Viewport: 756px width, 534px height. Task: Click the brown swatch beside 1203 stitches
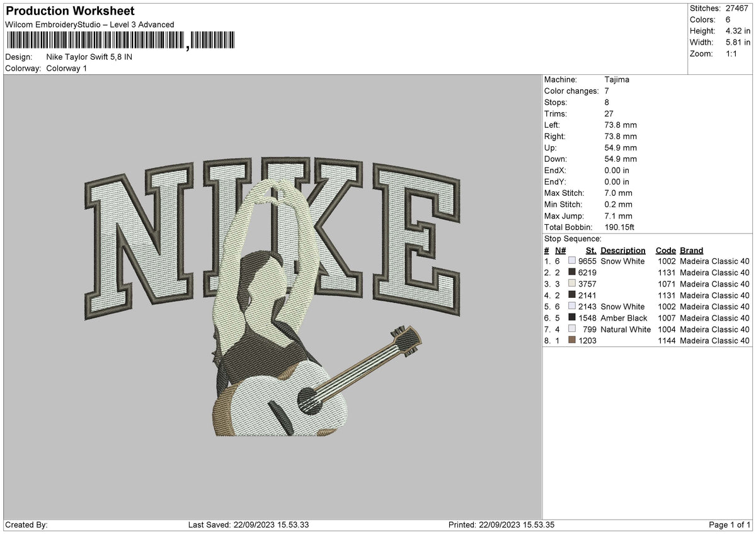(572, 341)
